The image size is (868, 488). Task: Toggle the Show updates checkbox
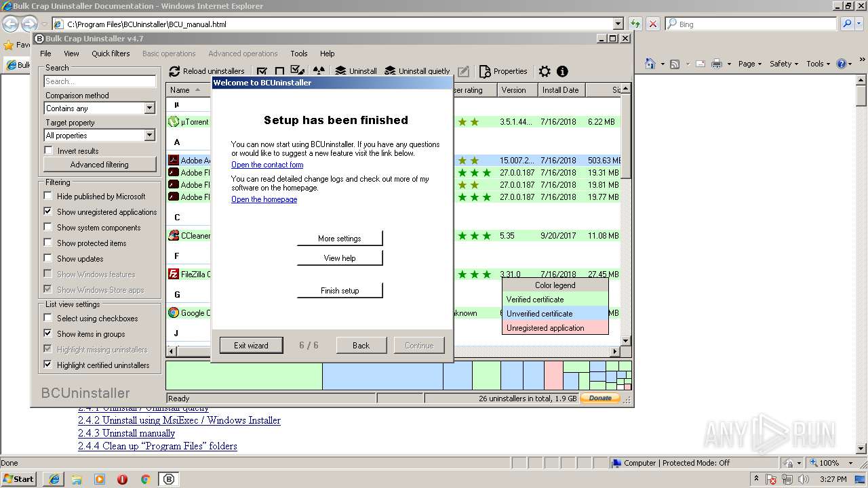point(48,258)
